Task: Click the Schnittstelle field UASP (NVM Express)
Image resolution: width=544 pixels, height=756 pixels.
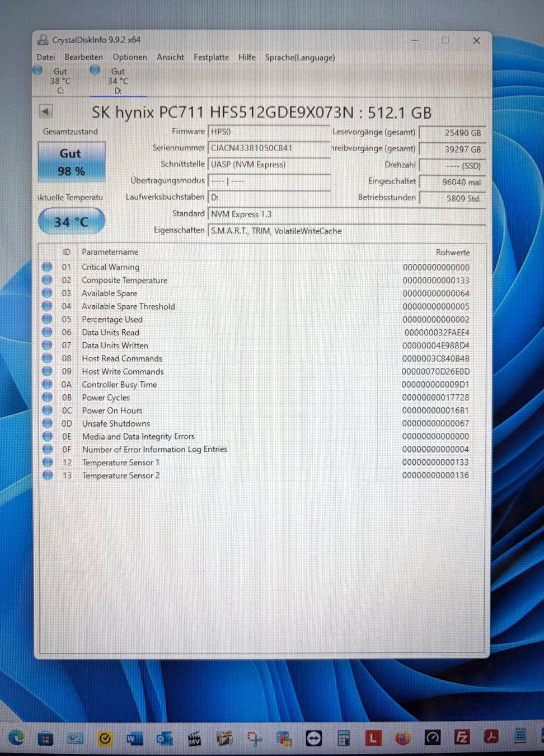Action: pyautogui.click(x=269, y=165)
